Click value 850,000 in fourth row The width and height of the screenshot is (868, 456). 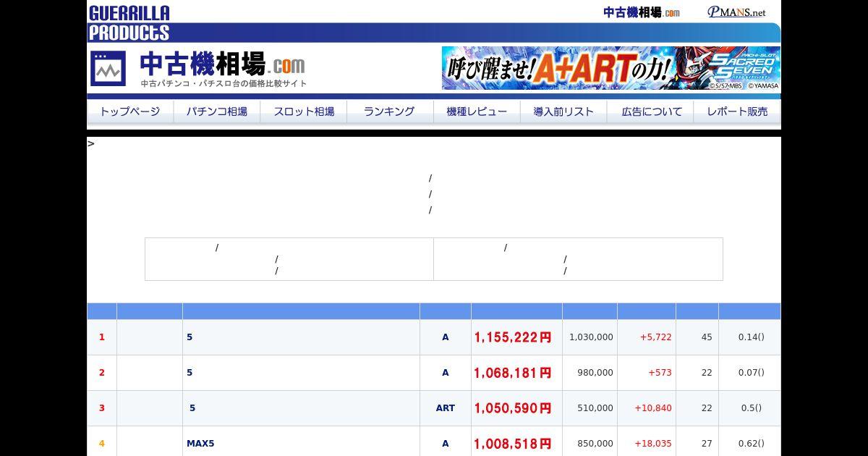click(x=595, y=444)
